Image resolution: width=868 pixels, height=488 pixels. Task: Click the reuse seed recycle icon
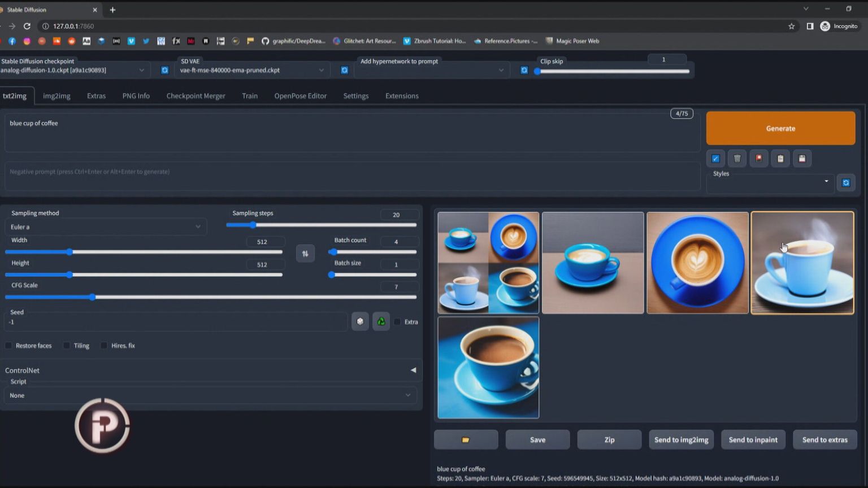pyautogui.click(x=381, y=321)
